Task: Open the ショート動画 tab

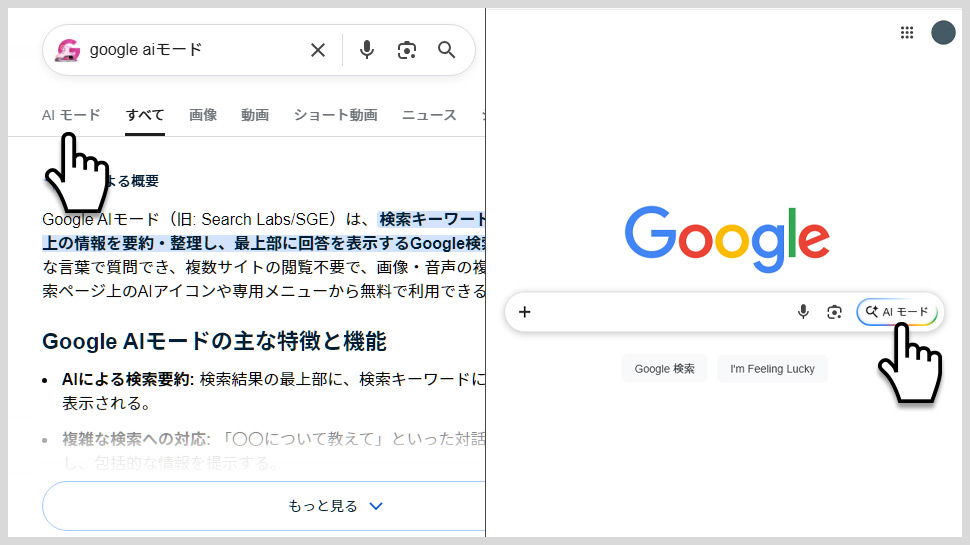Action: [x=335, y=115]
